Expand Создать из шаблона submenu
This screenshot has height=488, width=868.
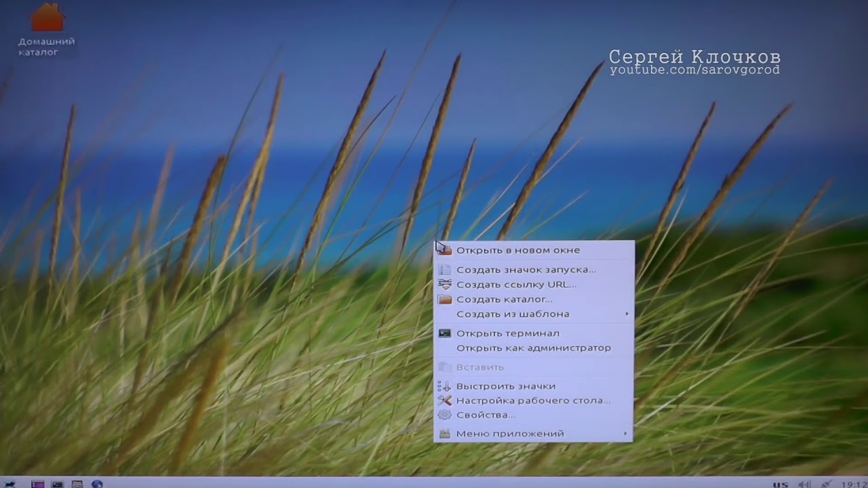[534, 314]
